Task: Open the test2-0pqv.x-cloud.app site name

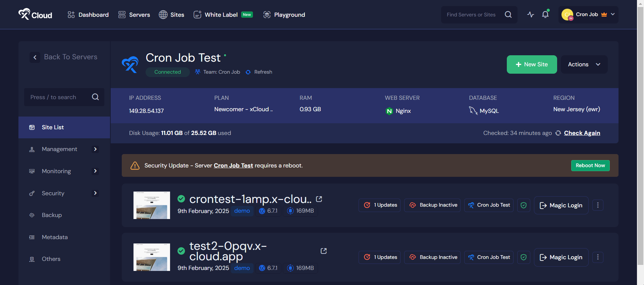Action: point(228,251)
